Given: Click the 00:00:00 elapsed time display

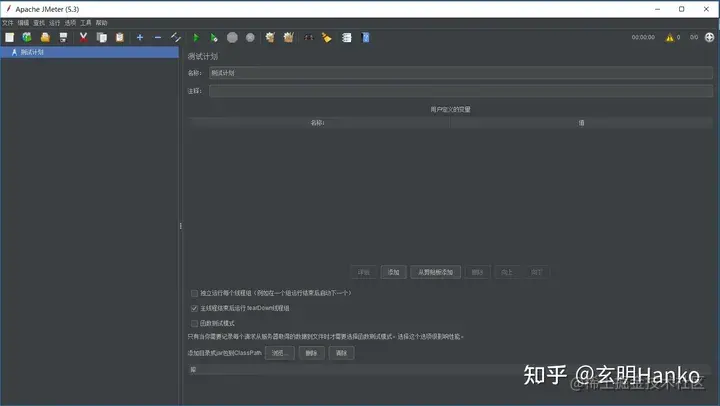Looking at the screenshot, I should (x=643, y=38).
